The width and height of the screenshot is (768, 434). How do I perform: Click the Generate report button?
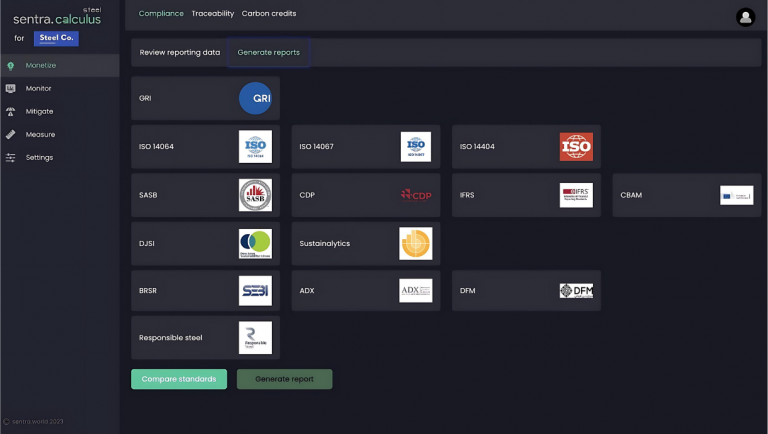pos(284,379)
